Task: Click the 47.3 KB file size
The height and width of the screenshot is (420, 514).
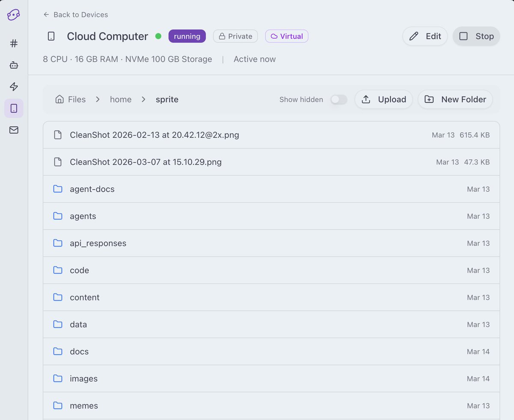Action: click(477, 162)
